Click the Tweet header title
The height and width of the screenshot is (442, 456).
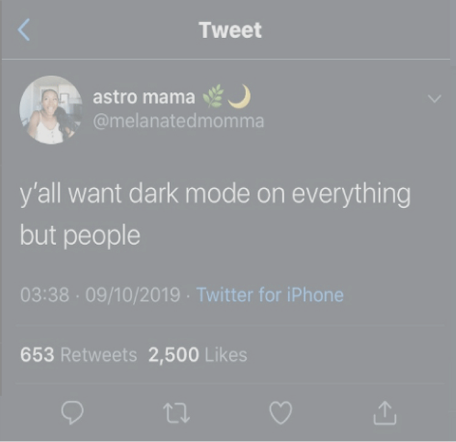[x=230, y=30]
